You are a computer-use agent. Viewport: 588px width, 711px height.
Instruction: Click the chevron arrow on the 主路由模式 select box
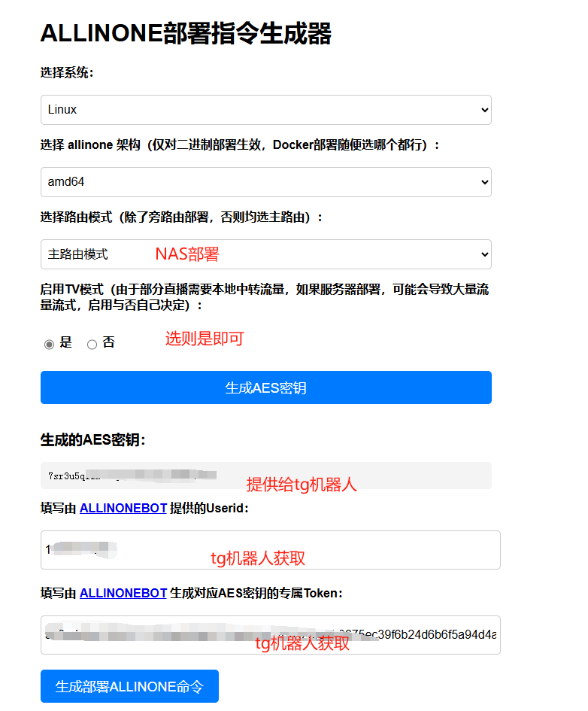click(483, 254)
